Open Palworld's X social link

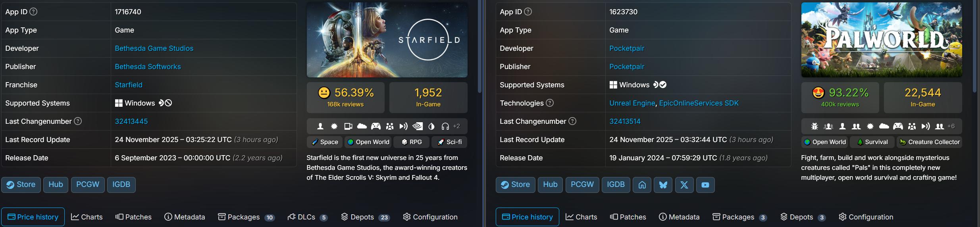point(684,185)
